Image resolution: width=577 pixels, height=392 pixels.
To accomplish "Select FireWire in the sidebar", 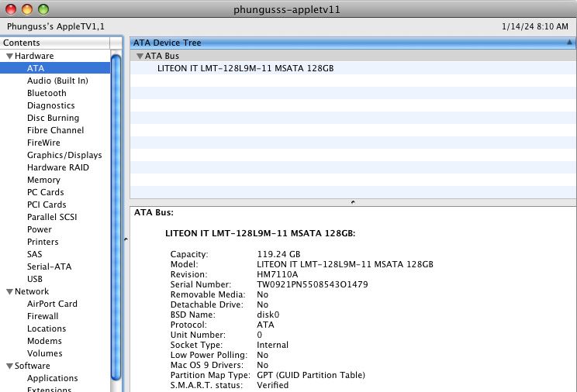I will (x=43, y=143).
